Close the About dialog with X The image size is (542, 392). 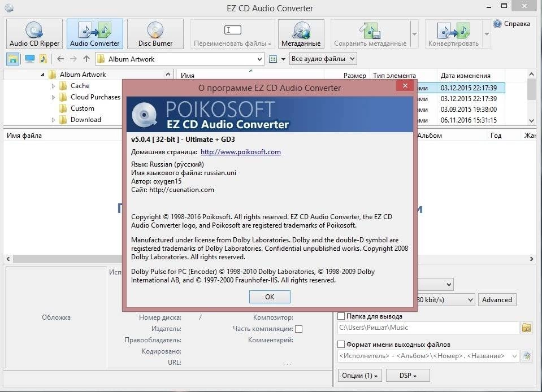[405, 85]
